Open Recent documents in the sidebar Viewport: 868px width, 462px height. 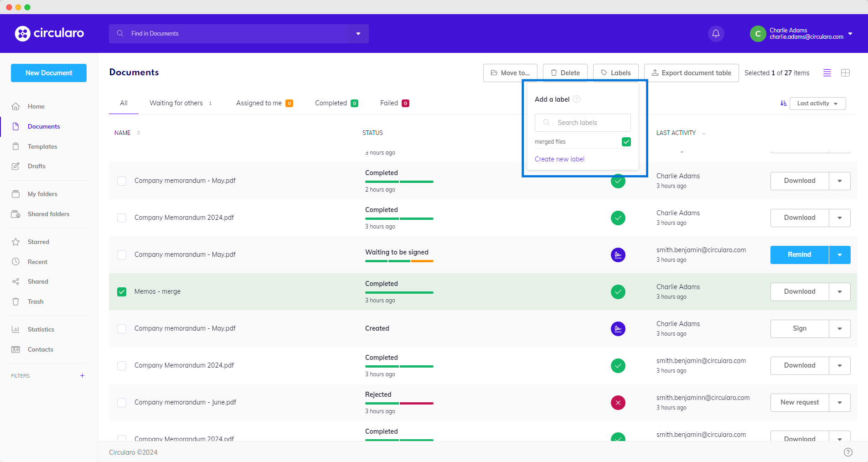37,262
